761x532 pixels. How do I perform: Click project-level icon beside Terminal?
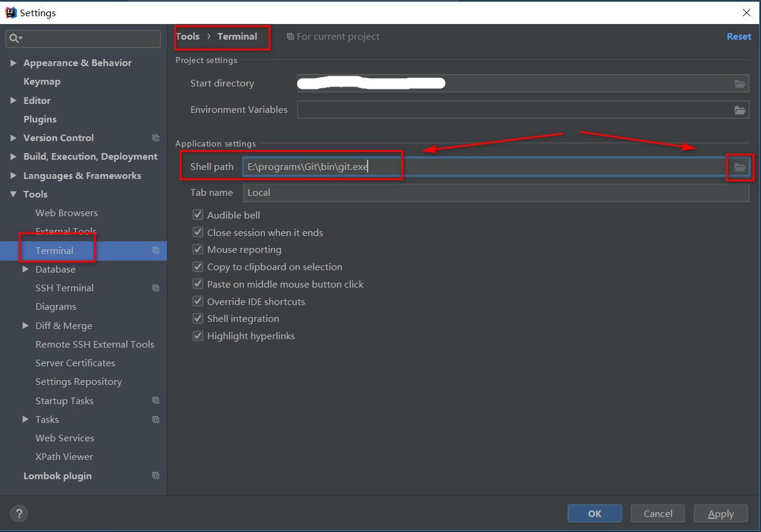coord(156,250)
